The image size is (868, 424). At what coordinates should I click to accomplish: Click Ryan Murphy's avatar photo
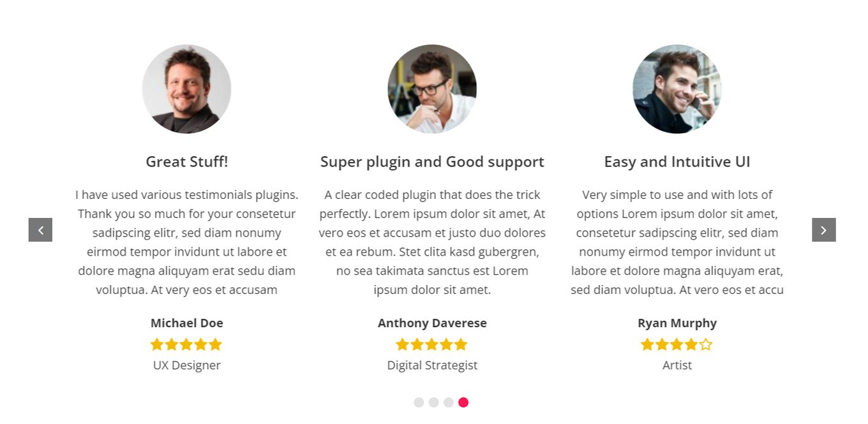click(x=677, y=89)
